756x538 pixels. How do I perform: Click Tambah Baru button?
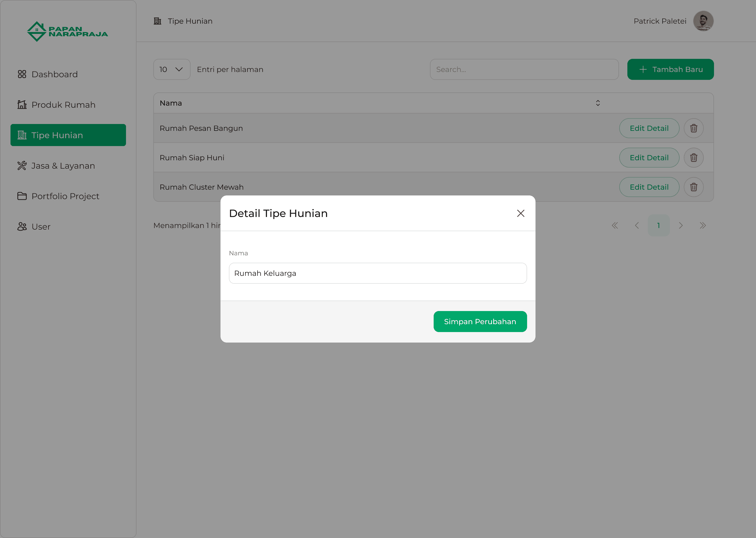coord(670,70)
